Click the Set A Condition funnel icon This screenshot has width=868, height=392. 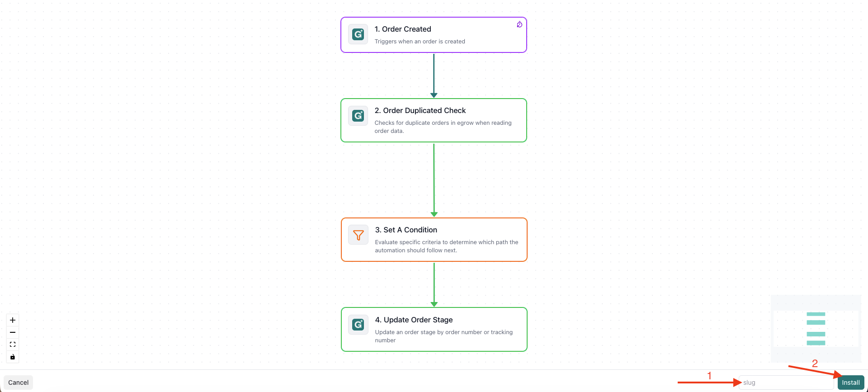pyautogui.click(x=359, y=235)
